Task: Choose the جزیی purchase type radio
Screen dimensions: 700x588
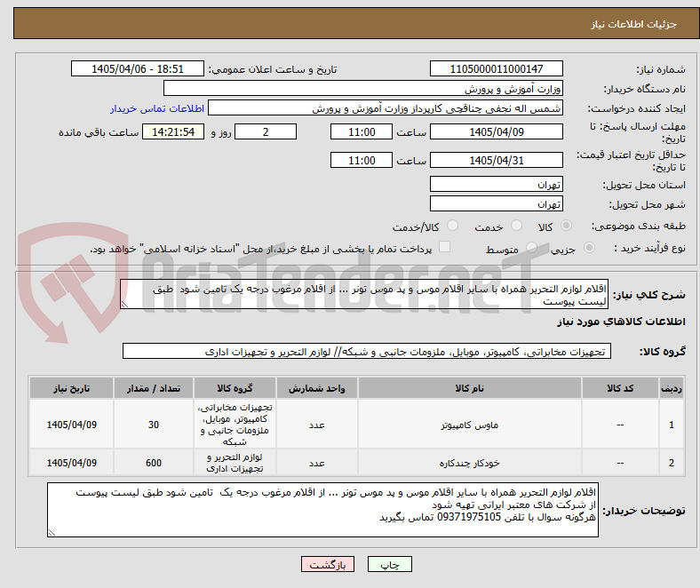Action: pos(589,247)
